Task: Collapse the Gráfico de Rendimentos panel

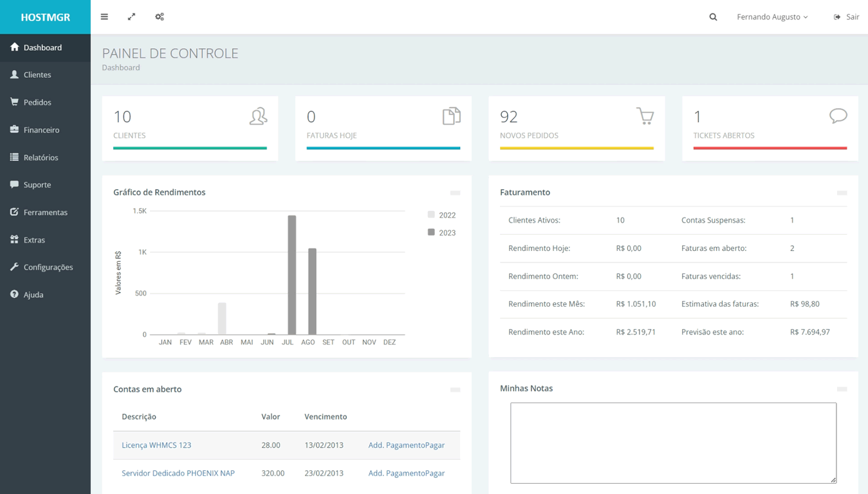Action: 455,193
